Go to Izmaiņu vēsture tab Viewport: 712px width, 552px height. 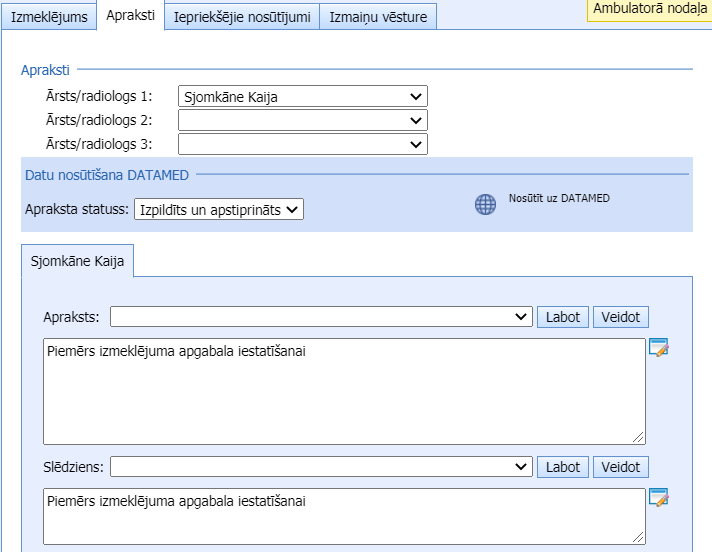pyautogui.click(x=378, y=17)
